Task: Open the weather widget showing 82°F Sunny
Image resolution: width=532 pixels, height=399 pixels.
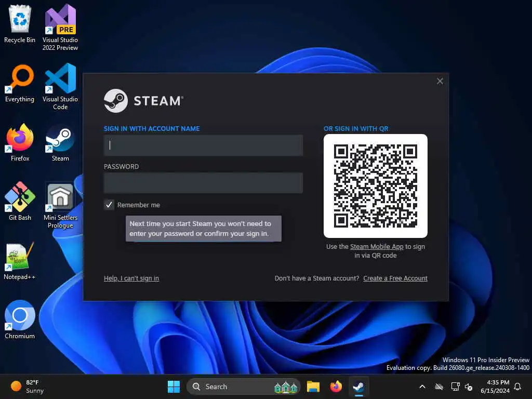Action: (x=27, y=387)
